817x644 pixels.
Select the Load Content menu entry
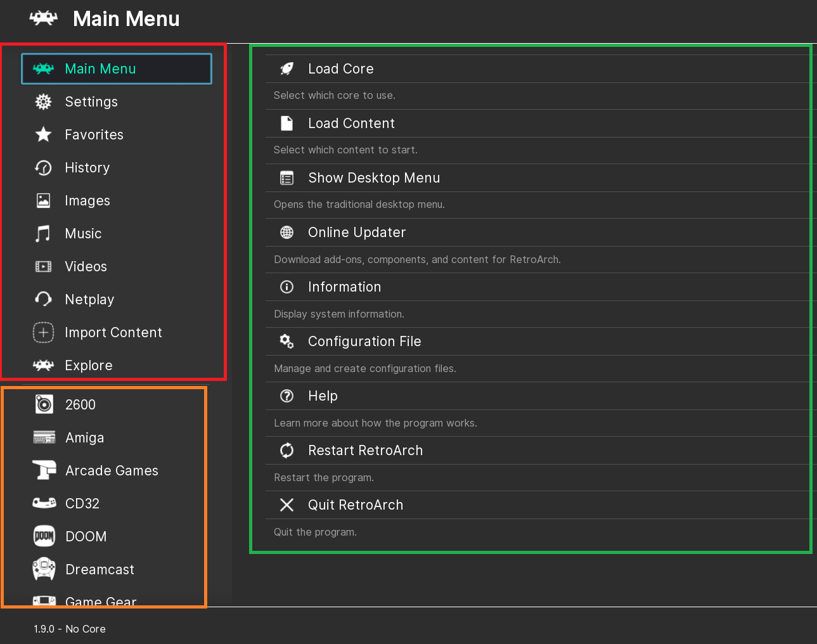click(x=541, y=123)
